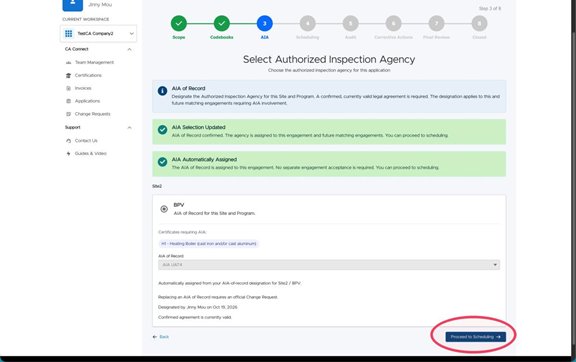Image resolution: width=576 pixels, height=362 pixels.
Task: Open Team Management via its sidebar icon
Action: [68, 62]
